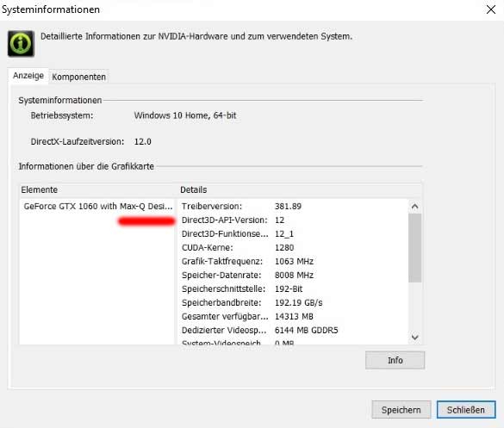Switch to the Komponenten tab
This screenshot has width=504, height=428.
[78, 77]
